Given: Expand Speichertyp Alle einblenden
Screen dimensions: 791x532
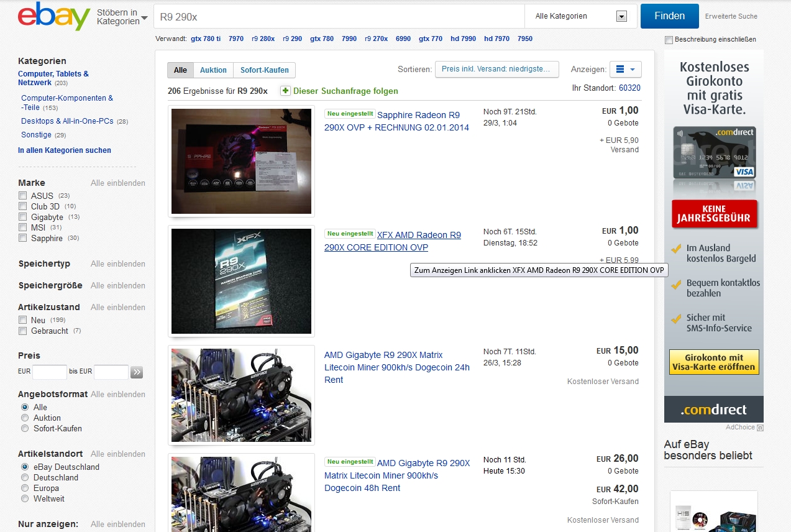Looking at the screenshot, I should 118,264.
